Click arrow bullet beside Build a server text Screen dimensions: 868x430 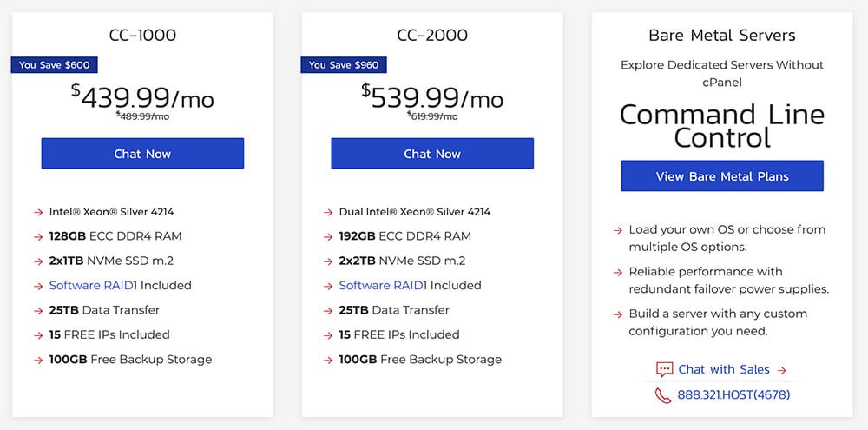point(618,314)
